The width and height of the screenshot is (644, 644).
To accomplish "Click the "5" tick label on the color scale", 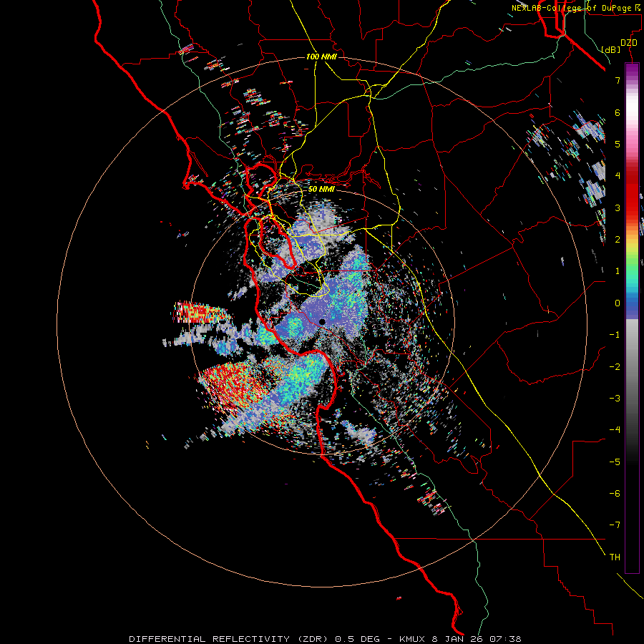I will tap(618, 144).
